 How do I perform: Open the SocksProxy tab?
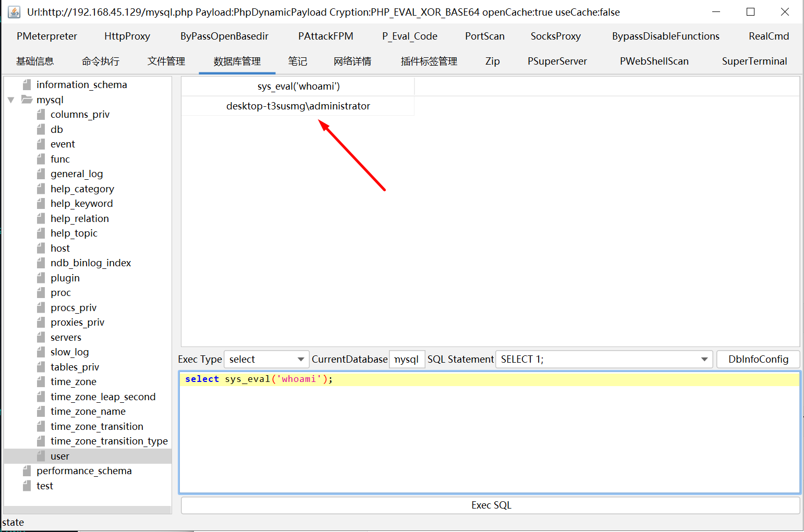pyautogui.click(x=556, y=36)
